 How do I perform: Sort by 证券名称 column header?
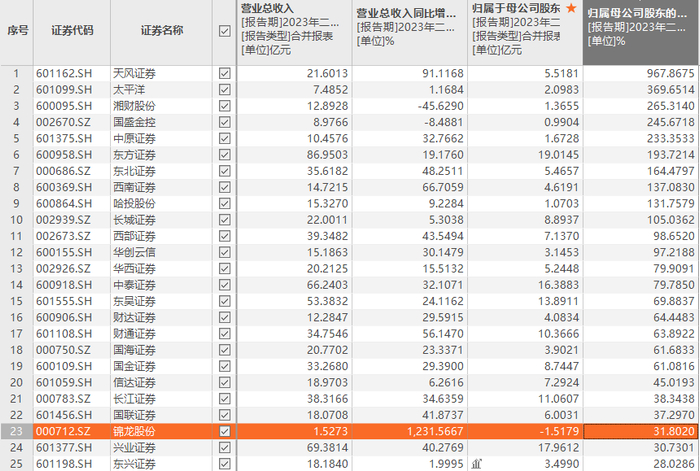162,31
